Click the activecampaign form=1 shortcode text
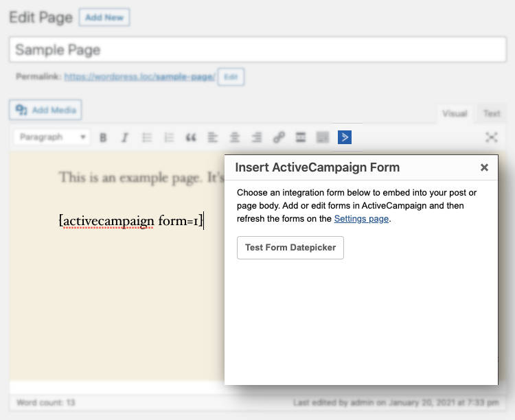 [130, 221]
